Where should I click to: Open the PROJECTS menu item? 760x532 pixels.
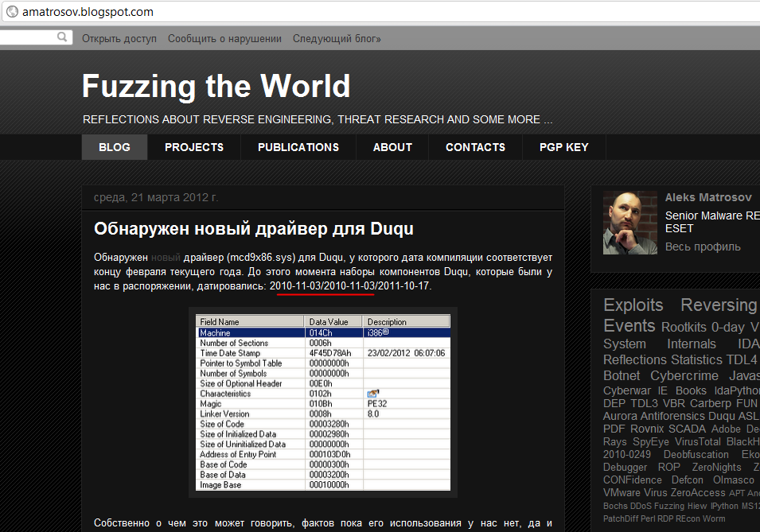click(x=194, y=147)
